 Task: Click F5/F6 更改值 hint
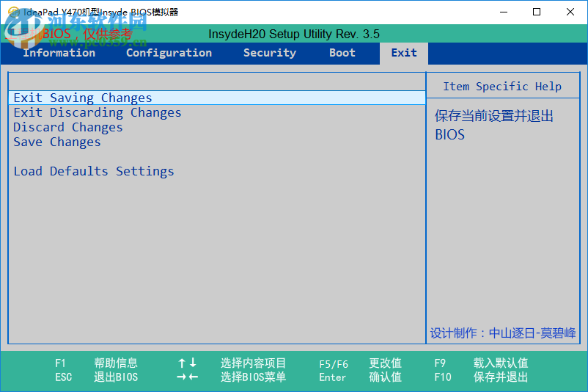click(361, 363)
